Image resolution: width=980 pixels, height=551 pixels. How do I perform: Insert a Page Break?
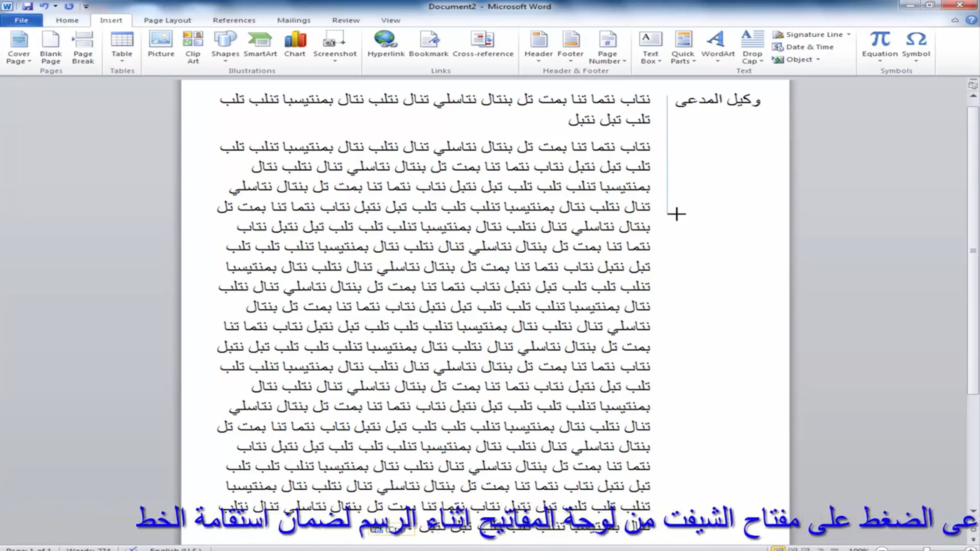[x=83, y=47]
